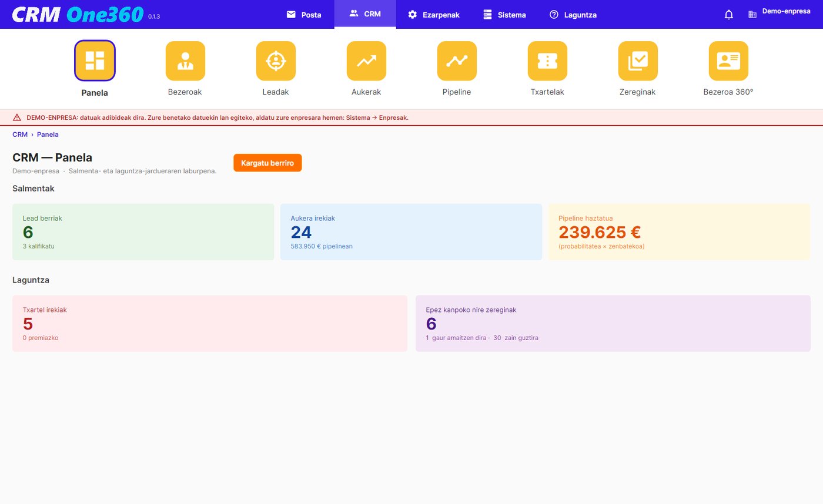Select the CRM top menu tab
823x504 pixels.
click(365, 14)
